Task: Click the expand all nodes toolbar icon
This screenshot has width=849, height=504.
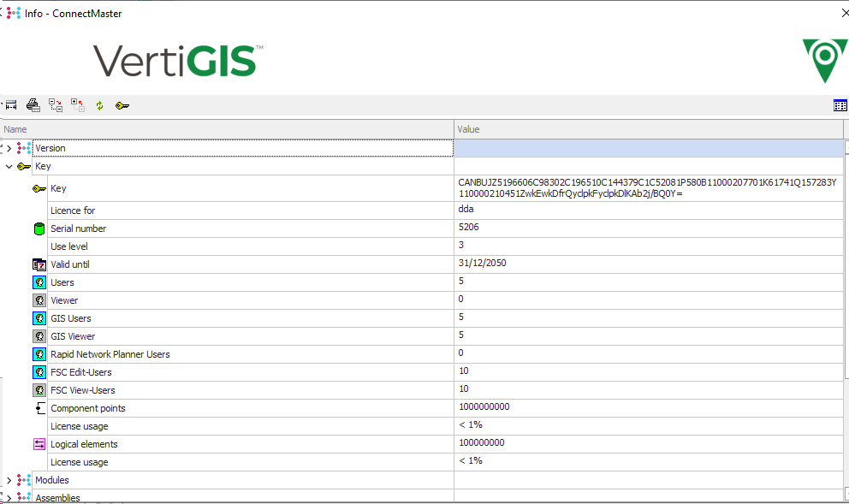Action: point(56,105)
